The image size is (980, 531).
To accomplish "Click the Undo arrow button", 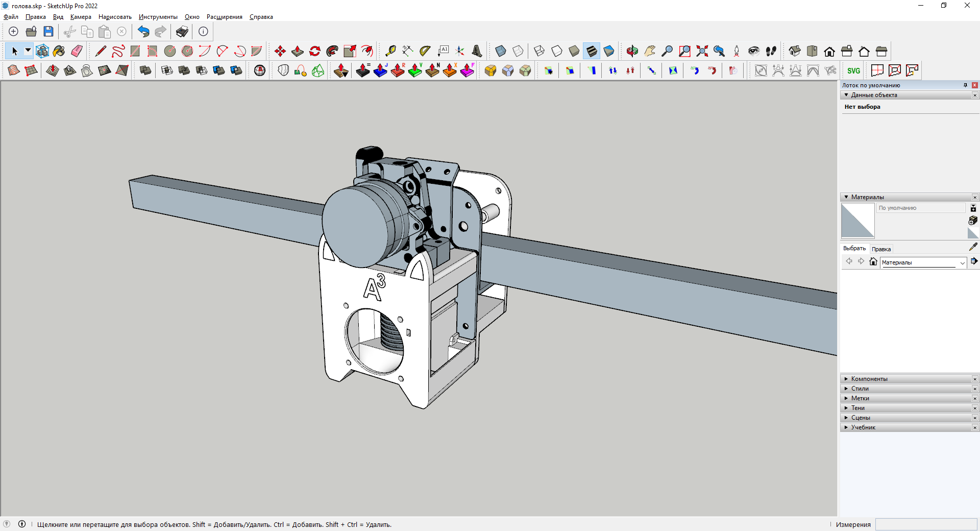I will pos(143,32).
